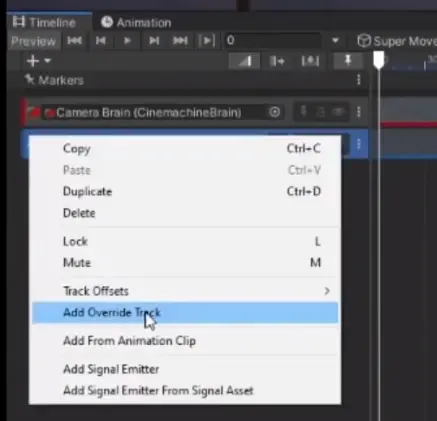Click the Camera Brain object picker circle
The image size is (437, 421).
pos(275,112)
